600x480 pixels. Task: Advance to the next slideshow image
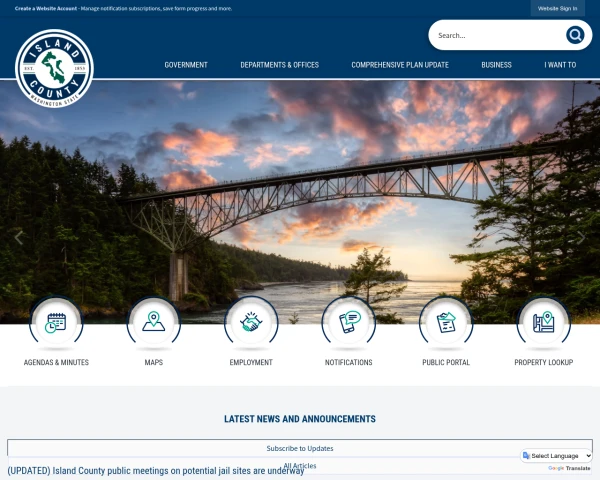(581, 237)
